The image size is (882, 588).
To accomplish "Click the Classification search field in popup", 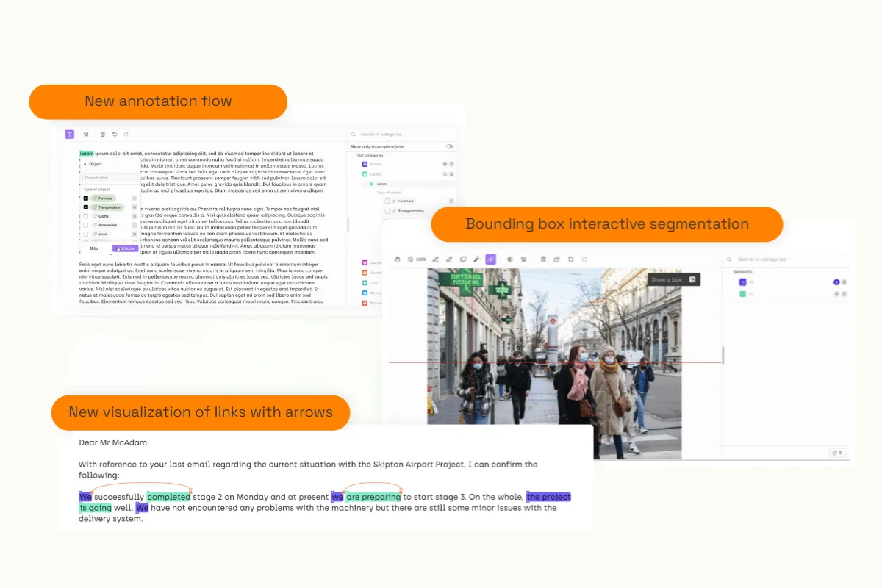I will pos(110,178).
